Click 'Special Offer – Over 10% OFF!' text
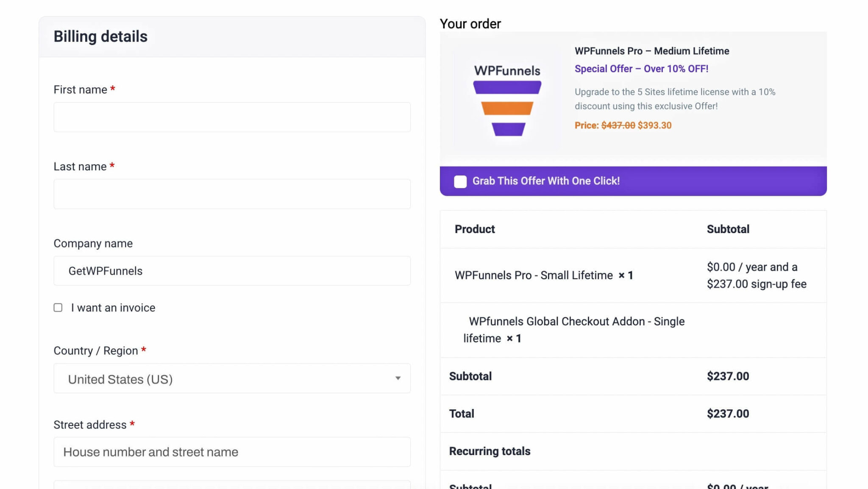 pos(641,69)
